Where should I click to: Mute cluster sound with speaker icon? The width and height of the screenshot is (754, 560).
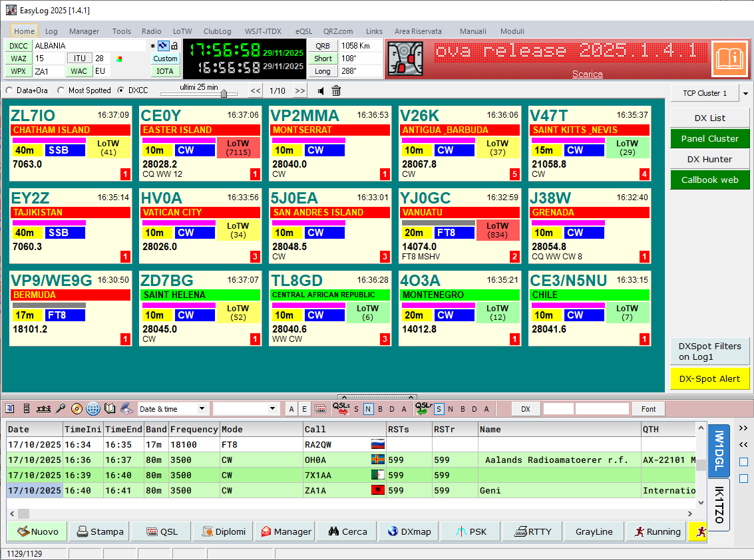[321, 91]
